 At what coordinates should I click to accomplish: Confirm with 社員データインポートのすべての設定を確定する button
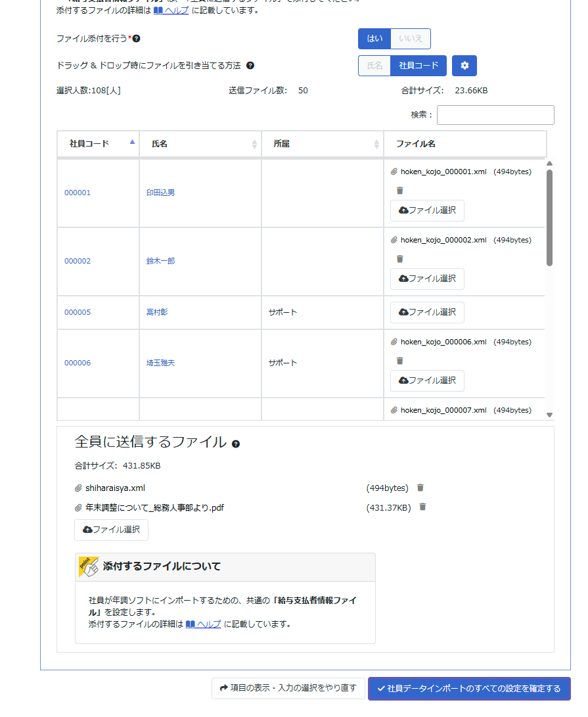pyautogui.click(x=468, y=689)
